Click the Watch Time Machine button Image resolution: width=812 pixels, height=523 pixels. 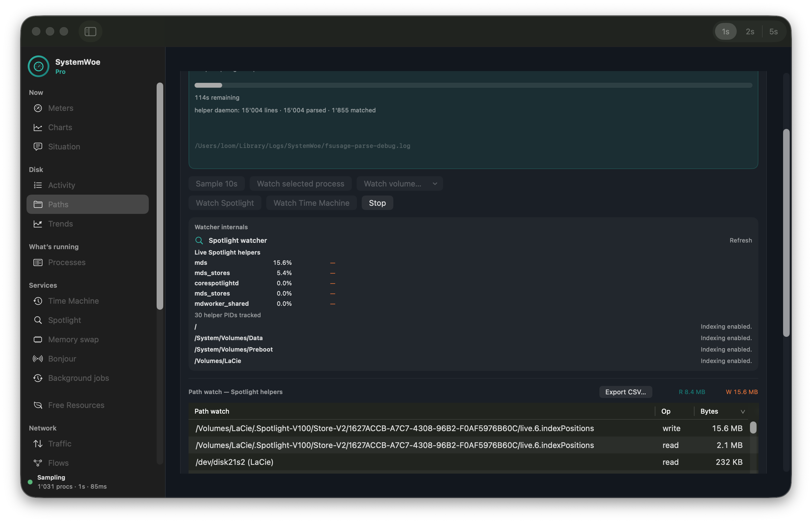[311, 203]
